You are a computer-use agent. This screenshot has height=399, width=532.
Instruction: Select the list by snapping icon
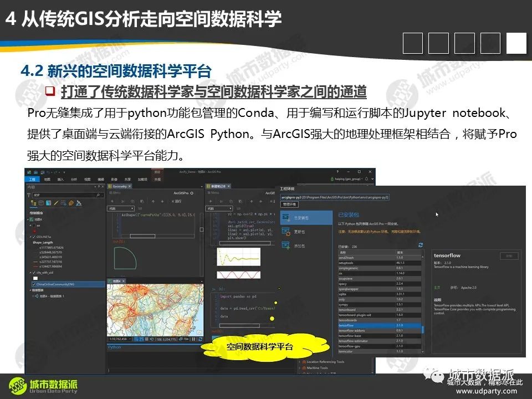pyautogui.click(x=63, y=203)
